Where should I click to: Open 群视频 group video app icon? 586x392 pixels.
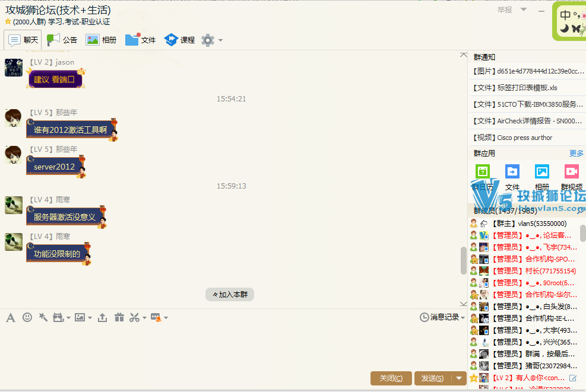(571, 176)
